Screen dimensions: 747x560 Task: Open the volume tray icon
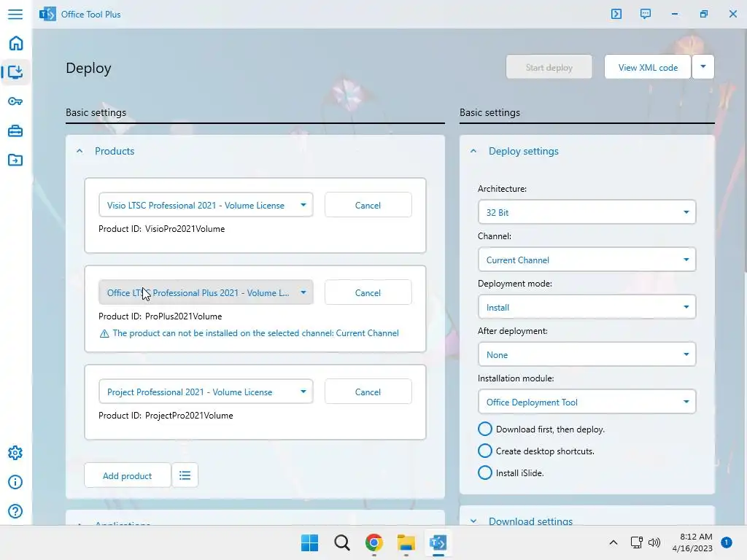click(x=654, y=542)
